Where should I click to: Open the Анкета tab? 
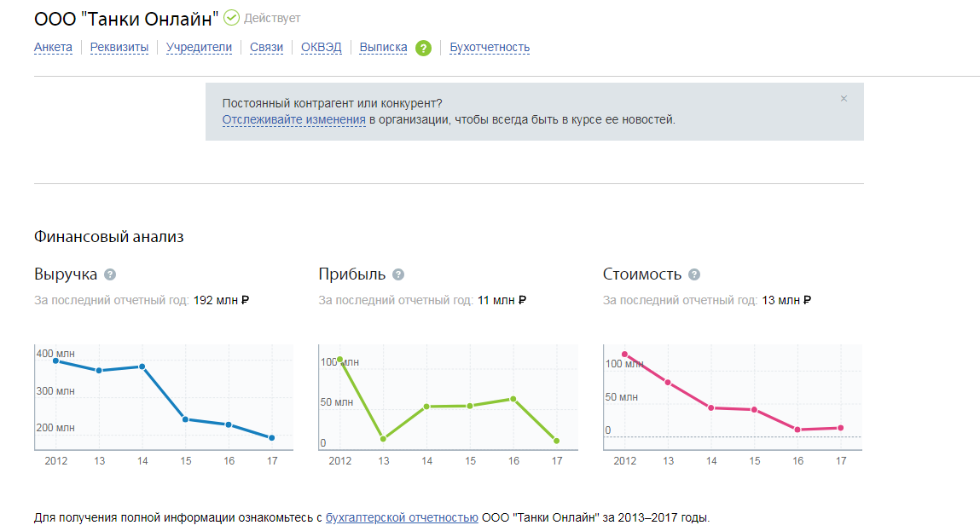53,48
